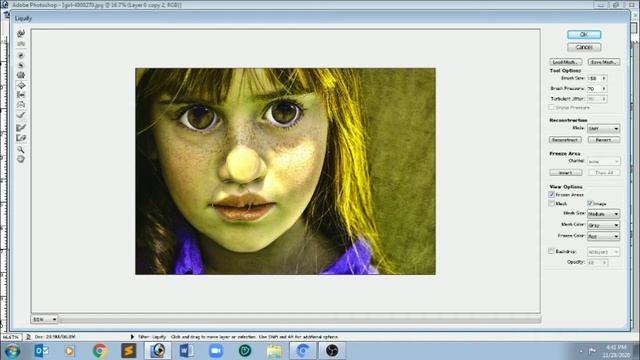Select the Hand tool
Viewport: 640px width, 360px height.
(x=21, y=159)
